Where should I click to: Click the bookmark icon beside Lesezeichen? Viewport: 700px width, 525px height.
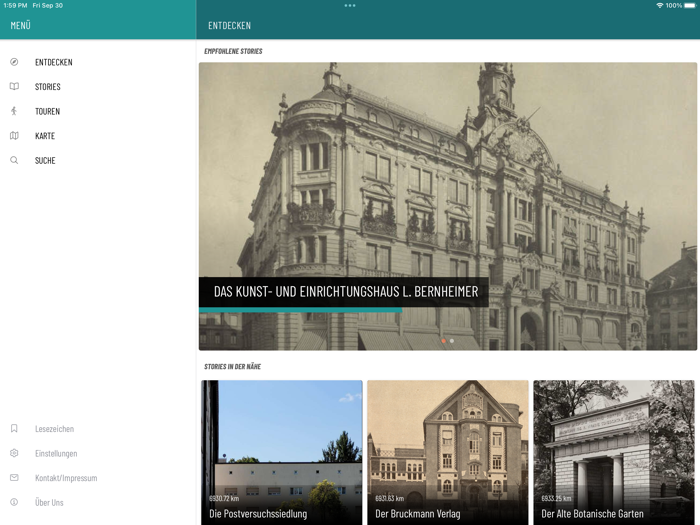[14, 428]
